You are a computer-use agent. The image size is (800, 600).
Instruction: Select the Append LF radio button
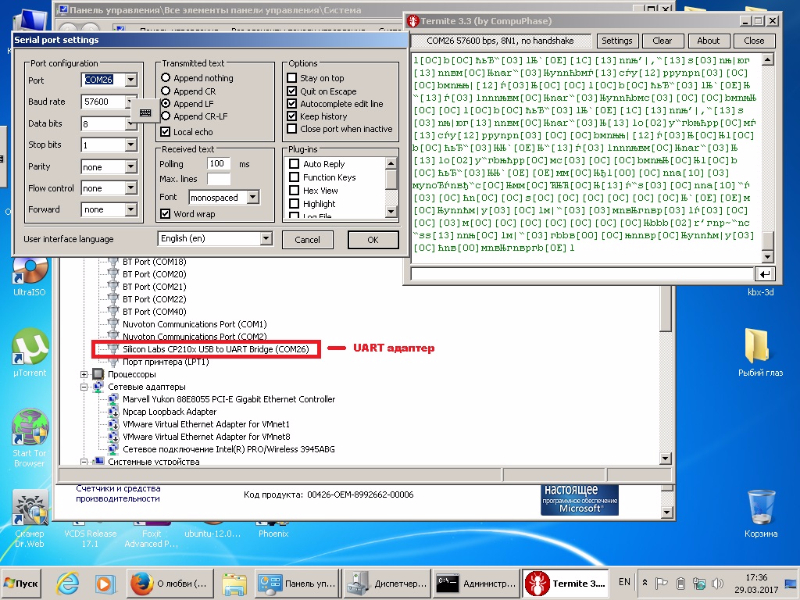tap(165, 103)
